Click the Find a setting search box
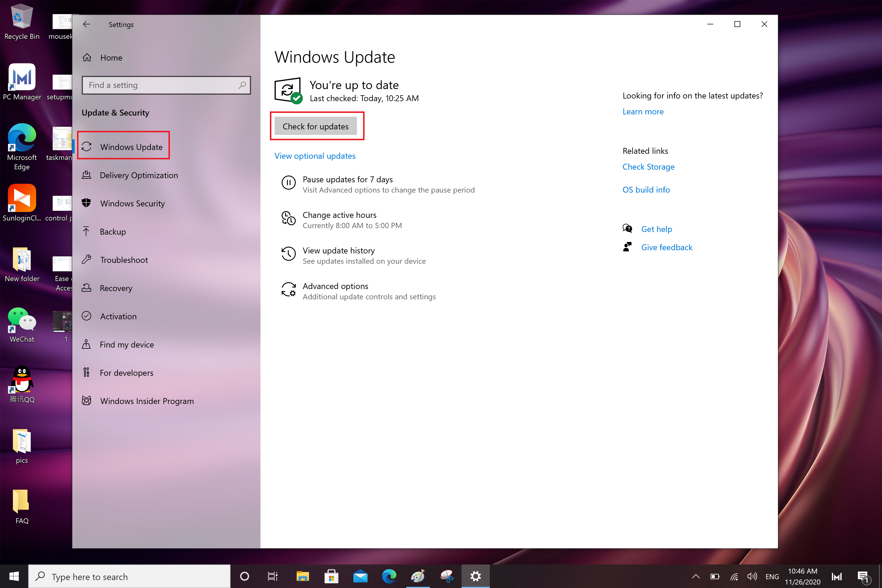Image resolution: width=882 pixels, height=588 pixels. coord(166,85)
